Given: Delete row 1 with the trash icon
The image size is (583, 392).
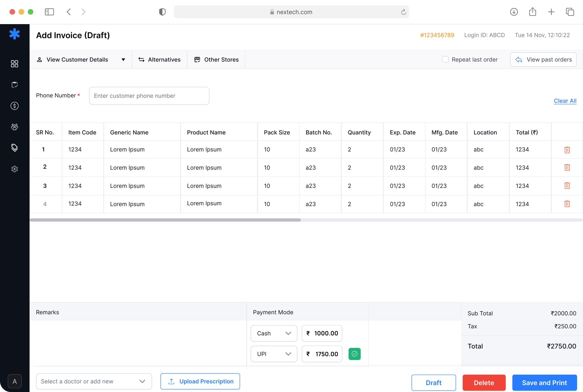Looking at the screenshot, I should pos(567,150).
